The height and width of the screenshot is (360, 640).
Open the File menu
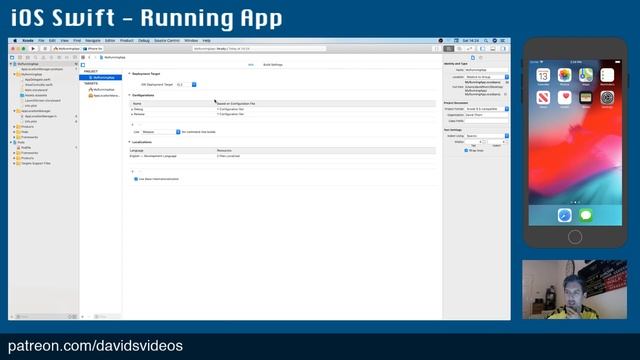(x=41, y=41)
